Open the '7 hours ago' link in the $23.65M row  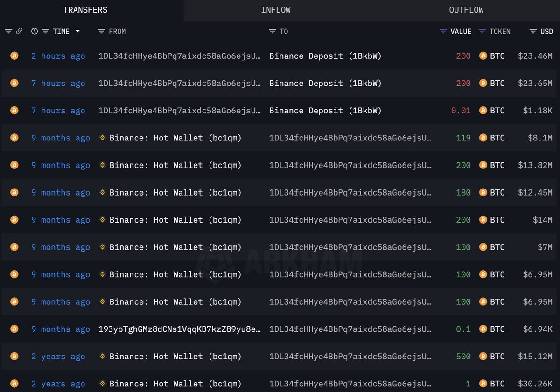coord(58,83)
